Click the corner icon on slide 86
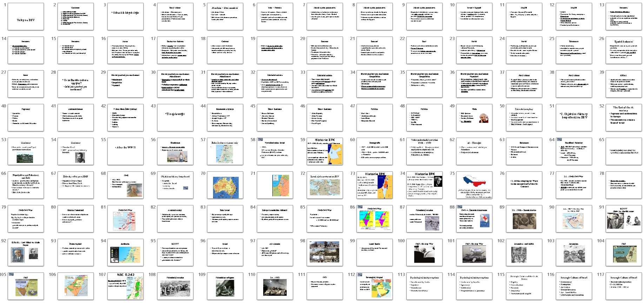Image resolution: width=644 pixels, height=303 pixels. 360,207
